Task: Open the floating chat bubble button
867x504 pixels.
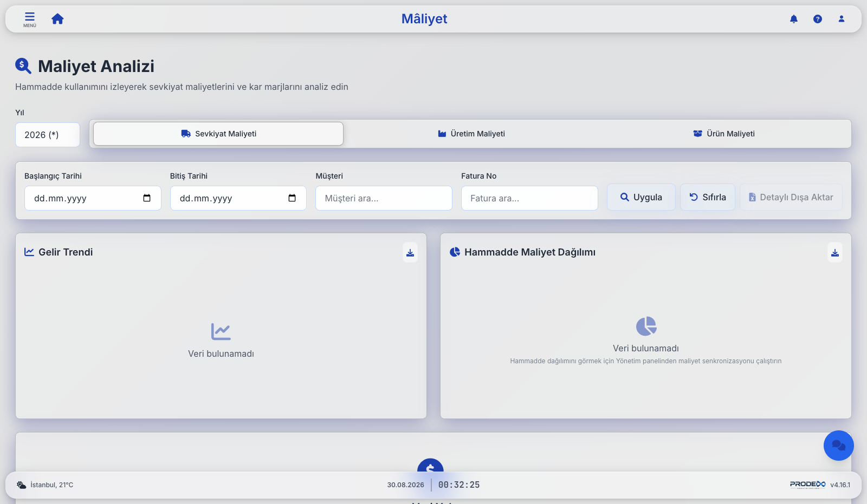Action: (x=839, y=446)
